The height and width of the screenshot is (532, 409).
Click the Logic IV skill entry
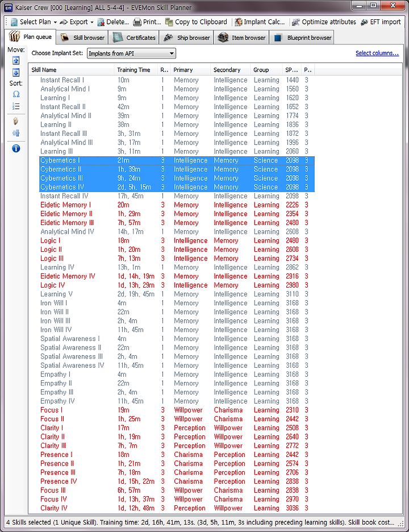177,285
